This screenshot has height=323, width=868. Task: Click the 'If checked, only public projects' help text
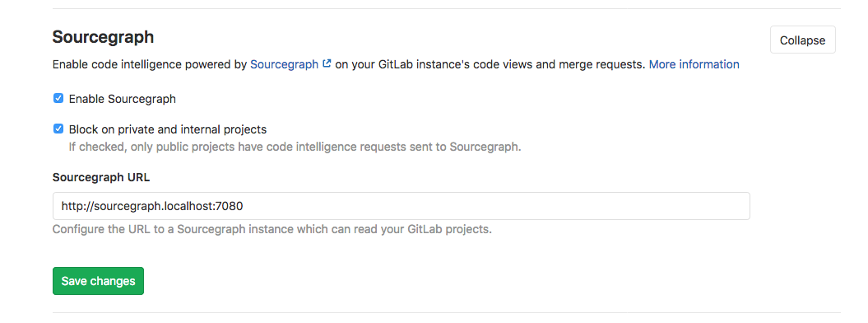click(x=295, y=147)
